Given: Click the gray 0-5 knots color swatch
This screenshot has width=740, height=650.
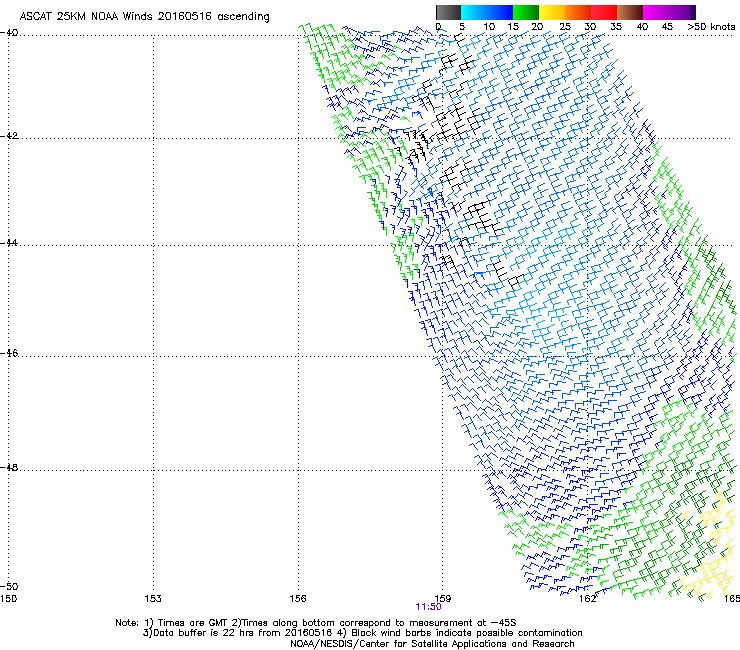Looking at the screenshot, I should (x=448, y=12).
